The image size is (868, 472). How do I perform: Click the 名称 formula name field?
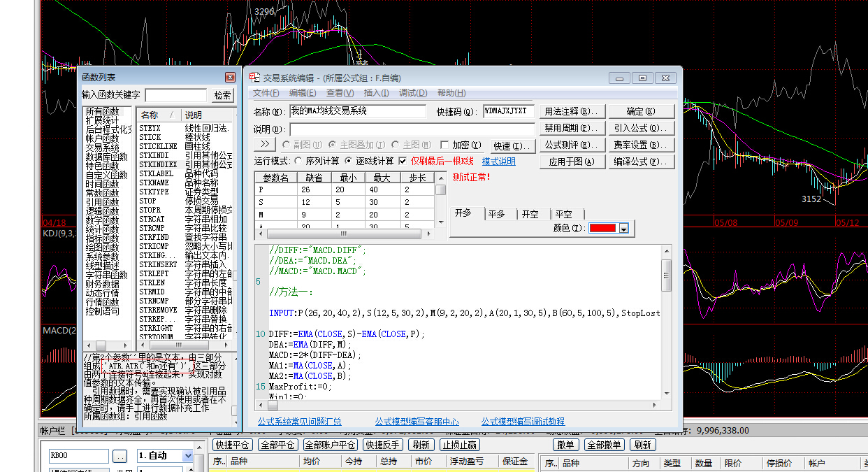(x=357, y=111)
